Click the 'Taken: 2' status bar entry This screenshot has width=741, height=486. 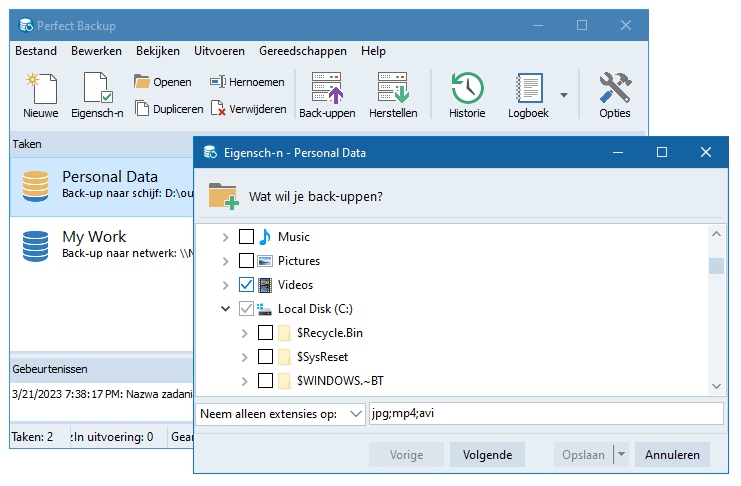pyautogui.click(x=32, y=437)
